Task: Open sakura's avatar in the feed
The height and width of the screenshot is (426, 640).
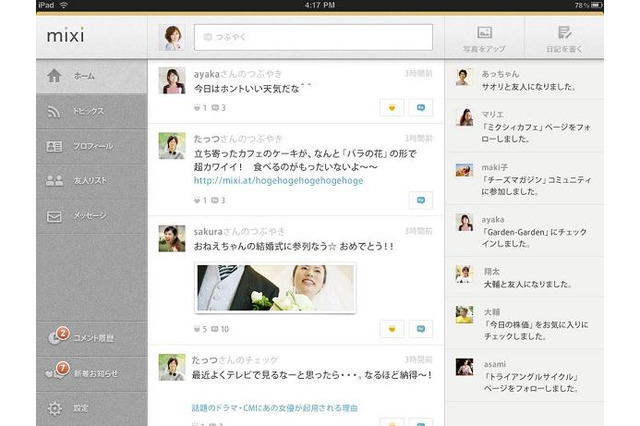Action: tap(172, 239)
